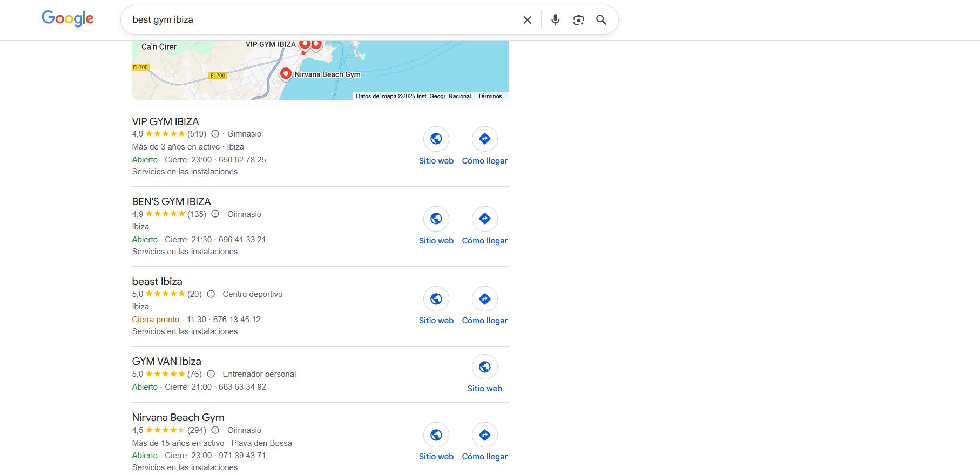Open VIP GYM IBIZA website globe icon
This screenshot has width=980, height=475.
(x=436, y=139)
